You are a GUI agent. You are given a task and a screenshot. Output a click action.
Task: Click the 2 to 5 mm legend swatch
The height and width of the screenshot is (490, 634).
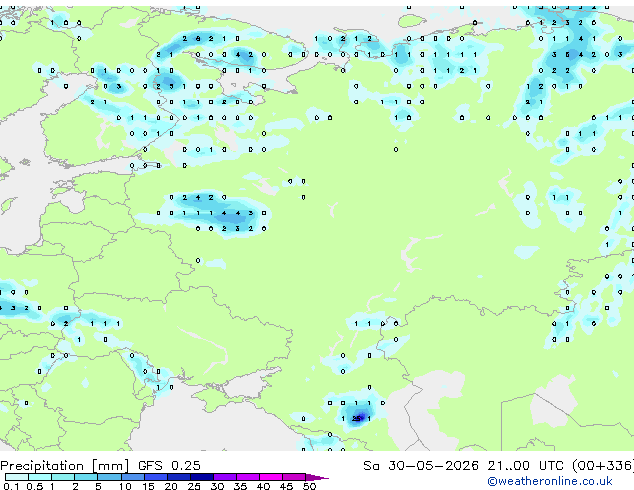click(x=86, y=477)
